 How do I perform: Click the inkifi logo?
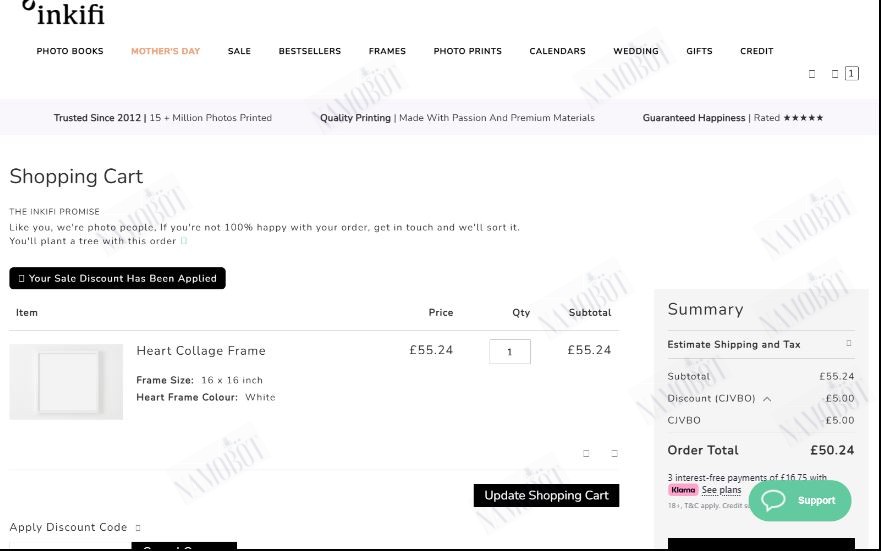click(x=63, y=12)
